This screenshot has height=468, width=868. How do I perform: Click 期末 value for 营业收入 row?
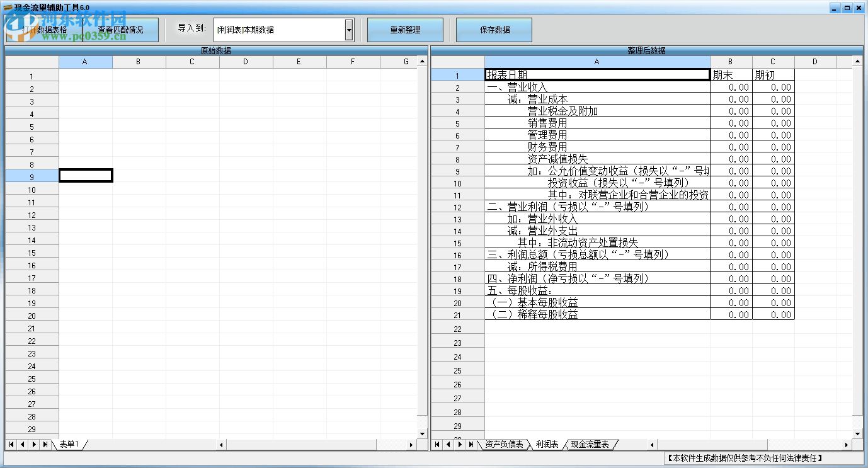coord(731,87)
